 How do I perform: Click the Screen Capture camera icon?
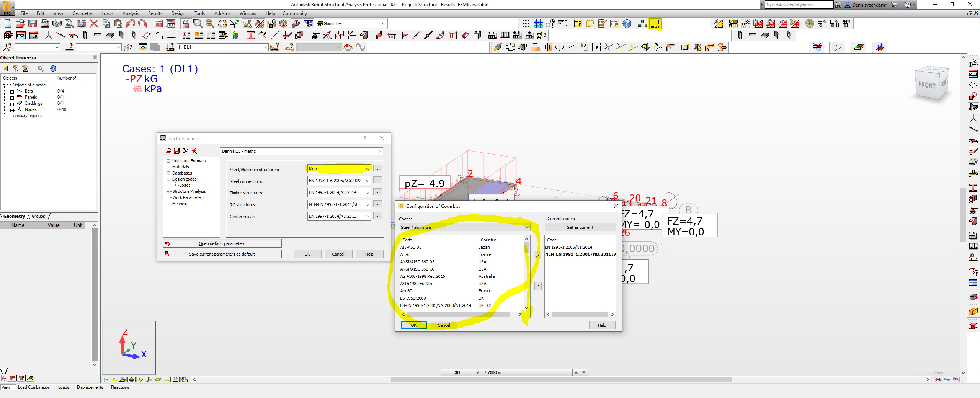[82, 24]
